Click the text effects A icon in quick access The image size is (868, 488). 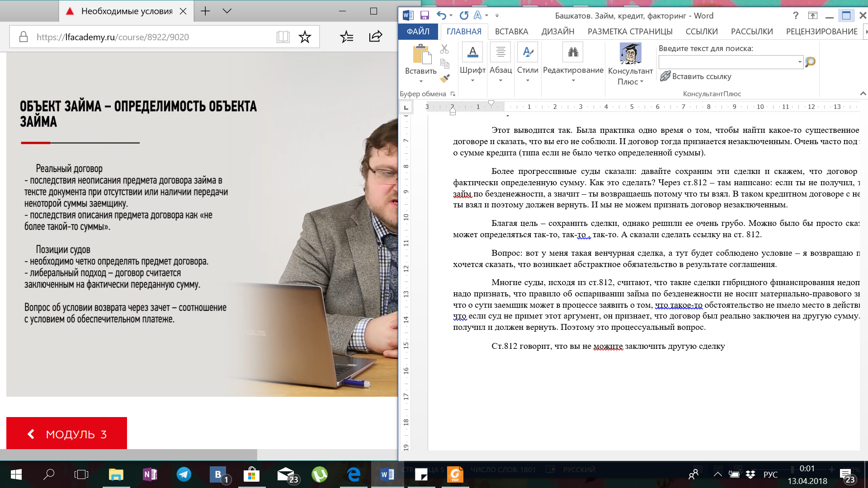pyautogui.click(x=477, y=15)
